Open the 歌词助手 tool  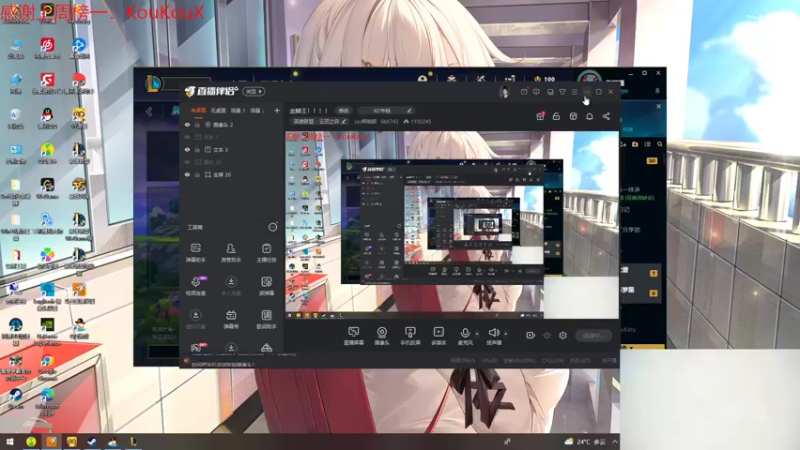pos(266,319)
